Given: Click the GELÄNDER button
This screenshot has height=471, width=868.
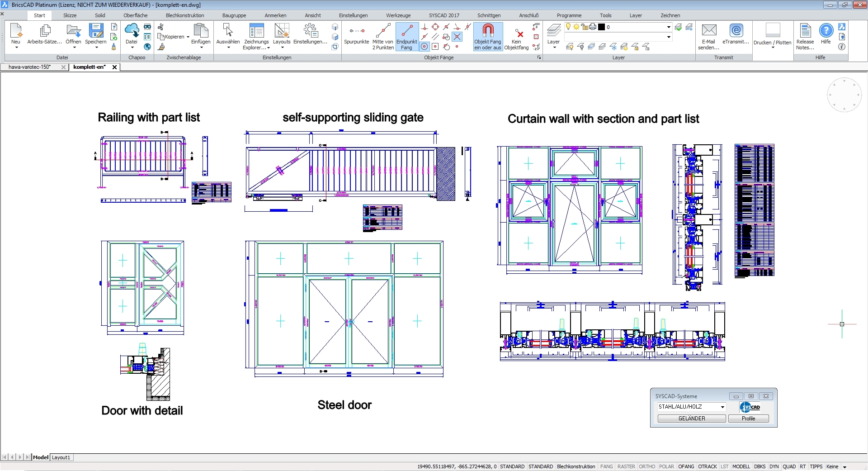Looking at the screenshot, I should (x=691, y=419).
